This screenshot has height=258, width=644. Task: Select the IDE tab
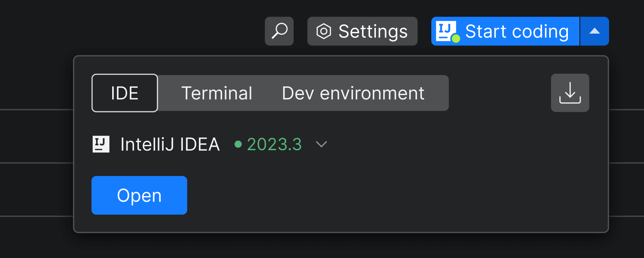click(125, 93)
